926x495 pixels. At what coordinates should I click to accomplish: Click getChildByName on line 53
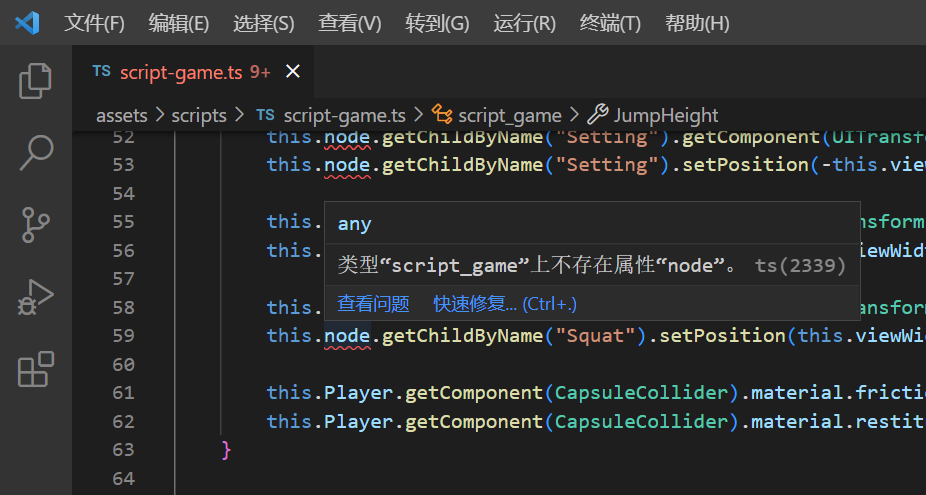click(462, 165)
